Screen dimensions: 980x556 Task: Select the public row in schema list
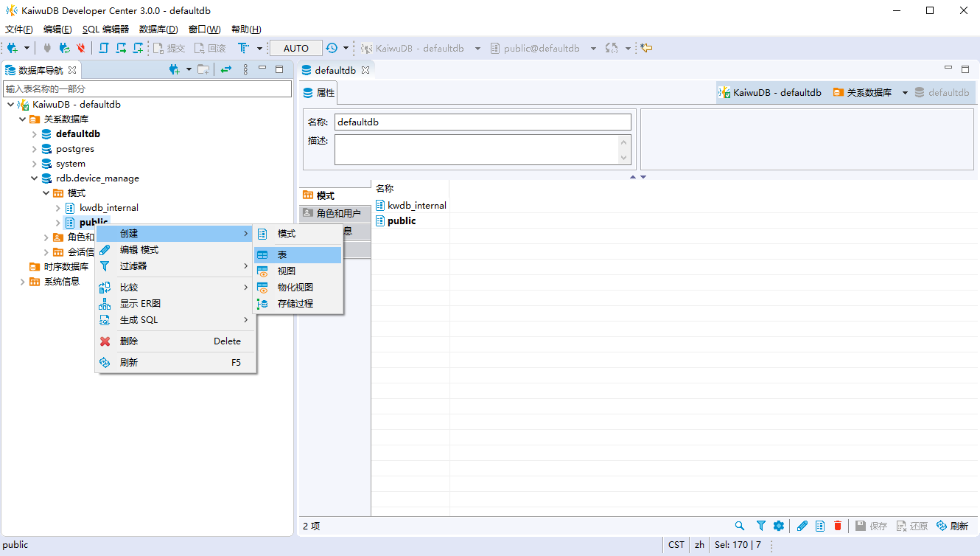pos(402,220)
